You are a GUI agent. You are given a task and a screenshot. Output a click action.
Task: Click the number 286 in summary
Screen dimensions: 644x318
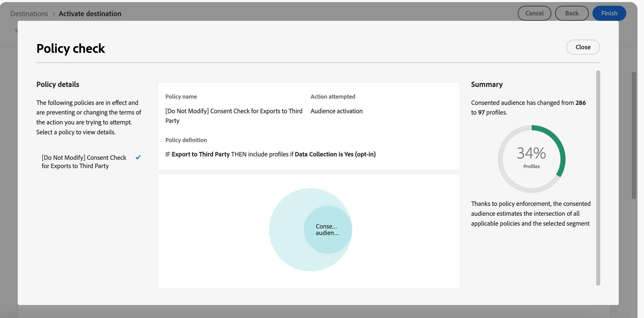tap(581, 103)
